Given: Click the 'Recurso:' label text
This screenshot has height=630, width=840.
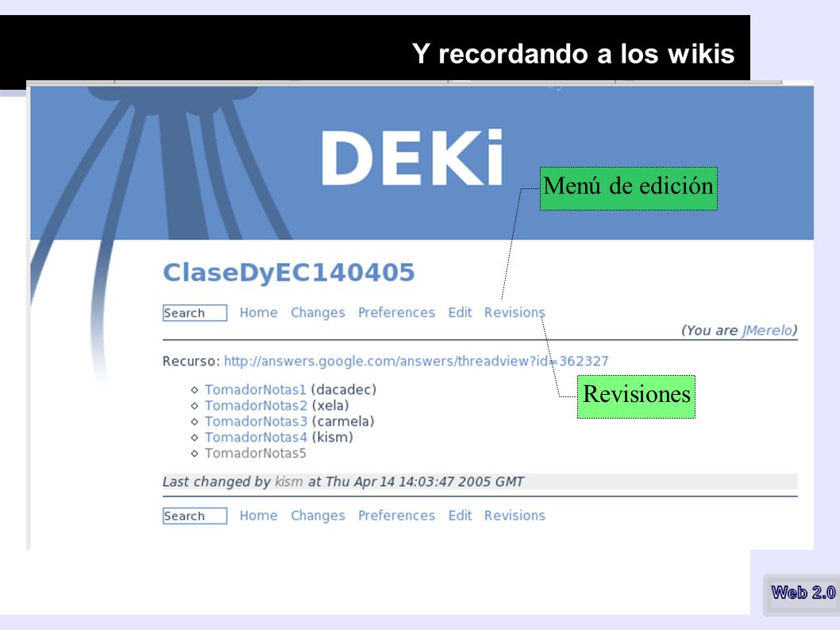Looking at the screenshot, I should pyautogui.click(x=191, y=361).
